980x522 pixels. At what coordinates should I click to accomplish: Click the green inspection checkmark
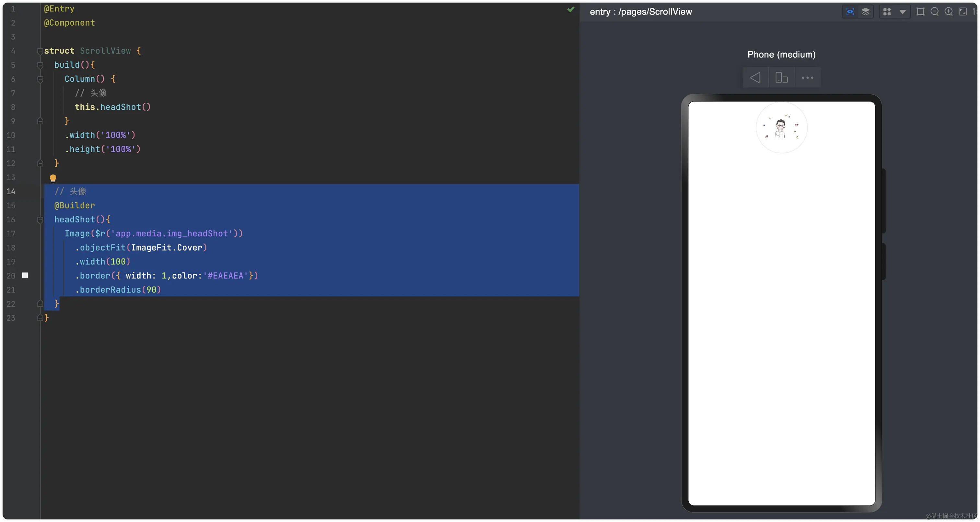click(x=571, y=9)
